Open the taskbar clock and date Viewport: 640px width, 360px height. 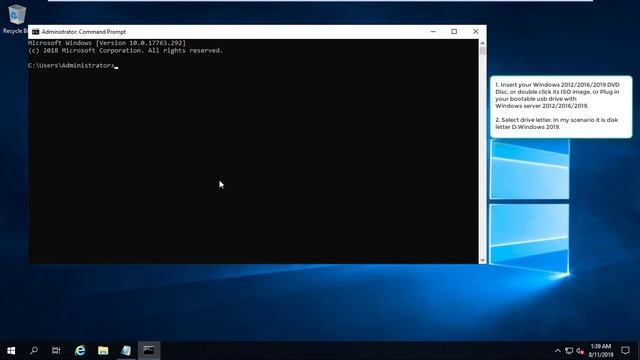pos(601,351)
